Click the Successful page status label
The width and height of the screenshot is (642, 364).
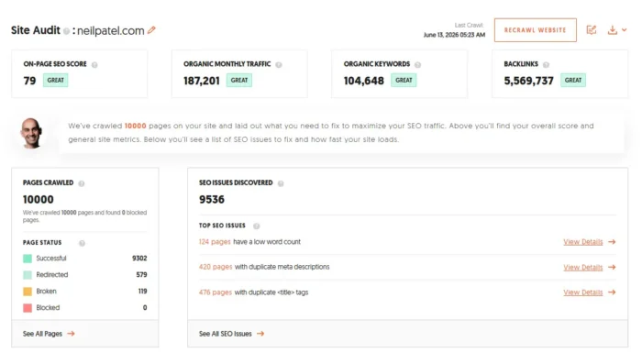point(51,259)
